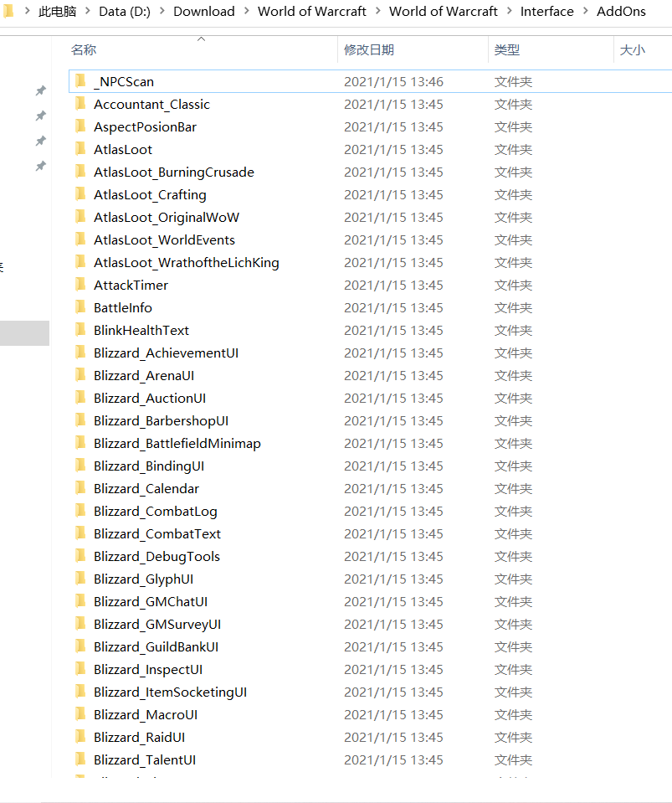Expand the chevron after Download in the path
672x803 pixels.
(246, 12)
